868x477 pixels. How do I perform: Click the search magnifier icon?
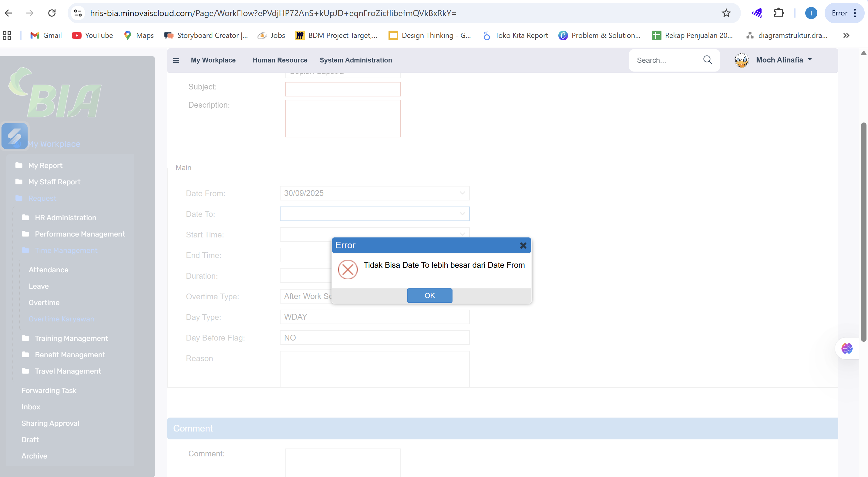click(x=707, y=60)
